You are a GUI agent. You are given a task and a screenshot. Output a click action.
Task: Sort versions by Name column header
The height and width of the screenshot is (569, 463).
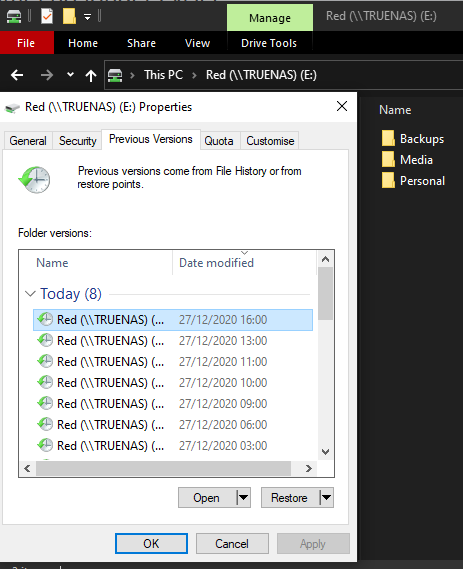[96, 263]
